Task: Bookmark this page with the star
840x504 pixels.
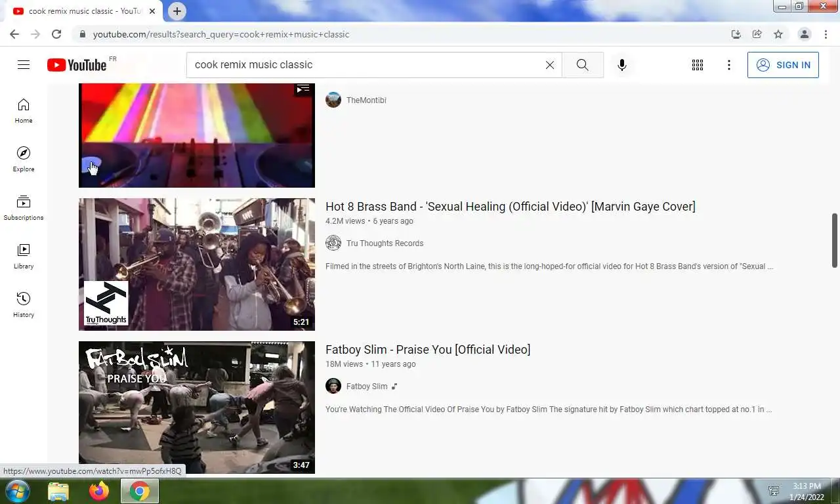Action: [778, 34]
